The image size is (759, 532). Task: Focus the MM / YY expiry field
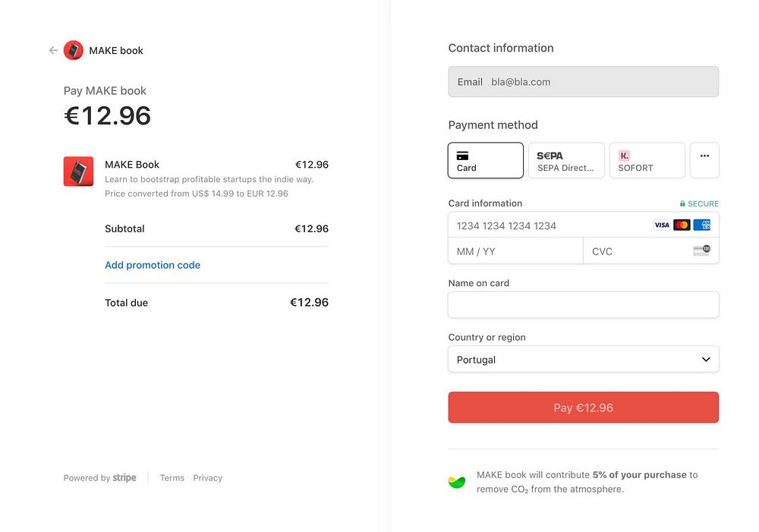click(x=515, y=251)
